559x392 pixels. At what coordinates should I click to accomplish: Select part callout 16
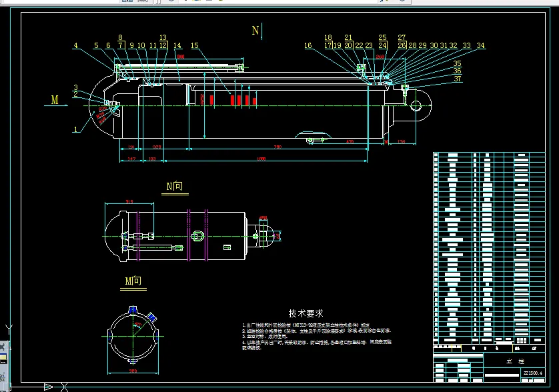point(308,45)
